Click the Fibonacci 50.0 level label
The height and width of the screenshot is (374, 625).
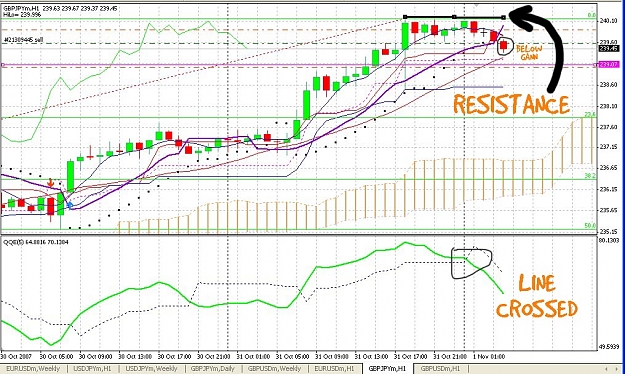590,226
